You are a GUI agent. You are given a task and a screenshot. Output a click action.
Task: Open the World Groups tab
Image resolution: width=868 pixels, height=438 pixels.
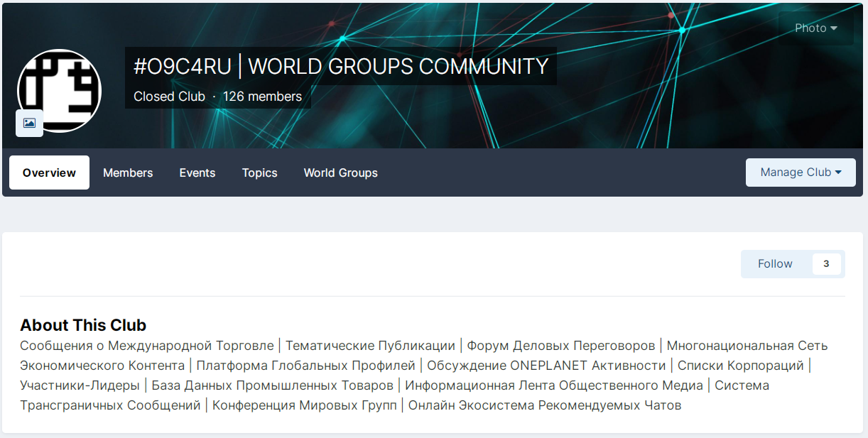pos(340,173)
